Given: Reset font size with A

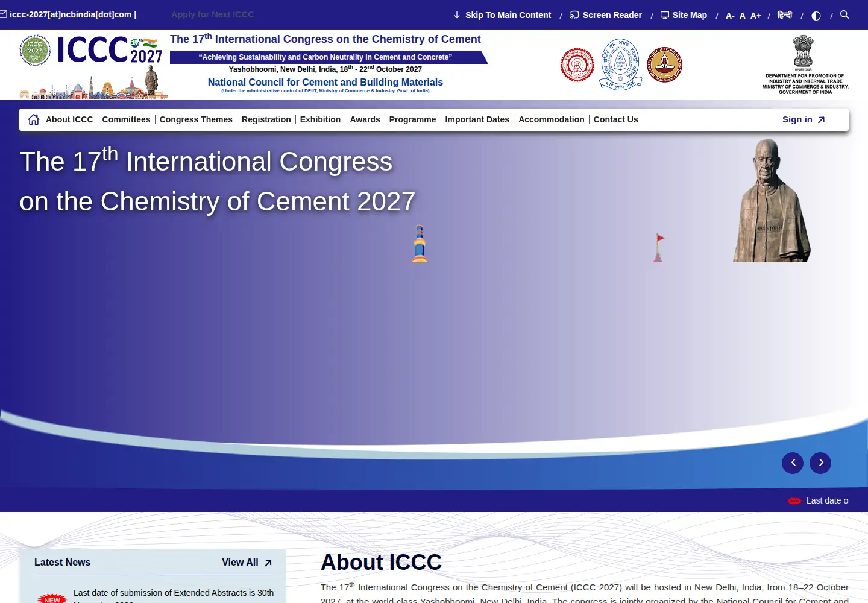Looking at the screenshot, I should [x=743, y=16].
